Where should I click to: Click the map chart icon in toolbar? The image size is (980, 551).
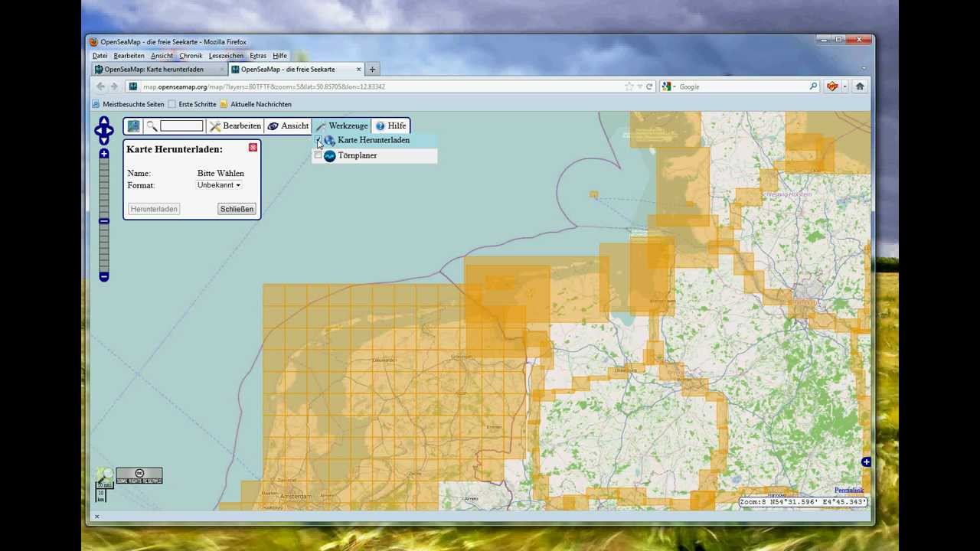(133, 126)
